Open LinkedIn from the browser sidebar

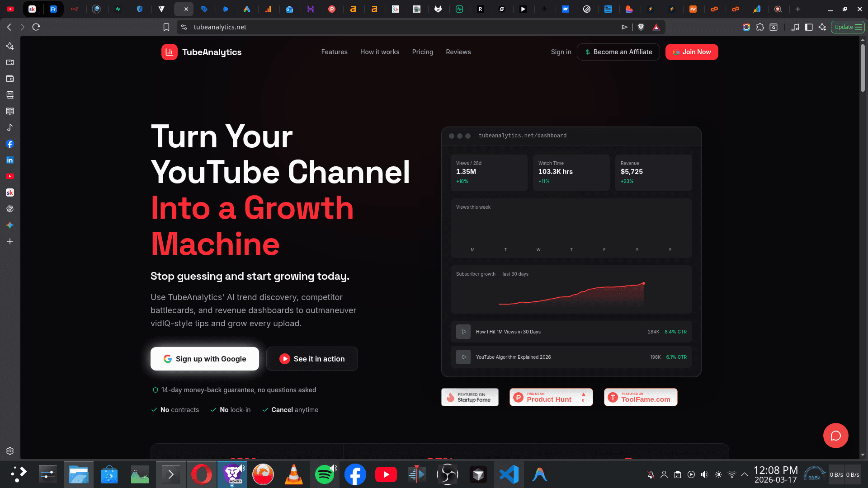10,160
